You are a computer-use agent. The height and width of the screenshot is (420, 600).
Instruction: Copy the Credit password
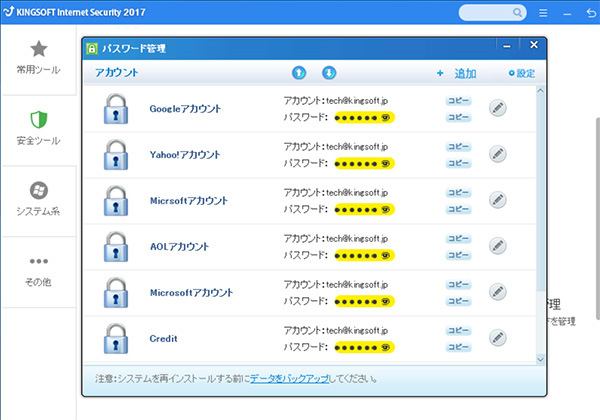(x=458, y=347)
